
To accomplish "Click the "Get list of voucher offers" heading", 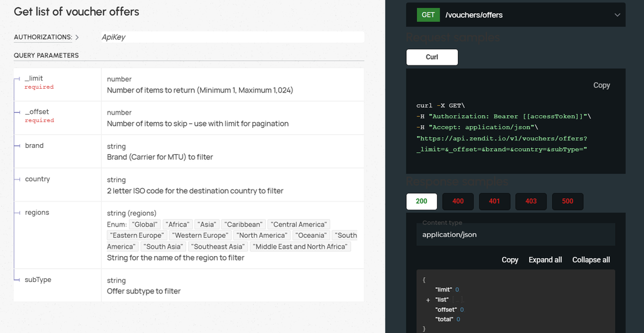I will click(x=76, y=11).
